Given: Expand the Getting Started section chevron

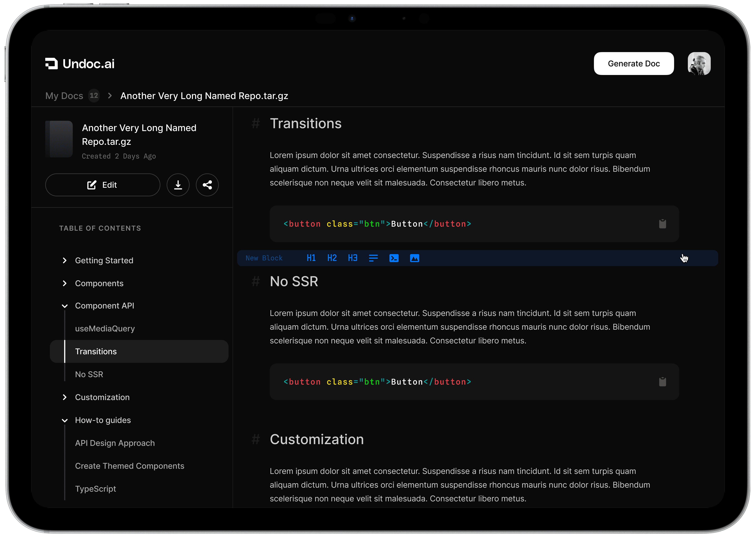Looking at the screenshot, I should 65,260.
